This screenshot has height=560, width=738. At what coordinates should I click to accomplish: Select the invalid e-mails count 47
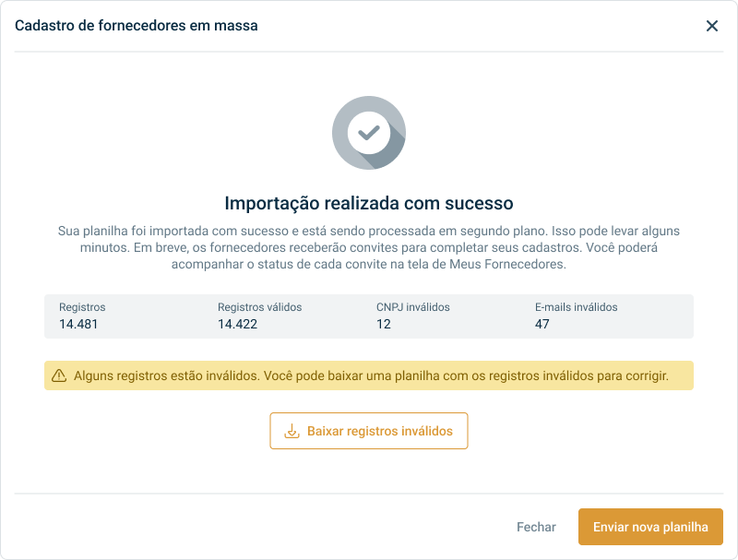click(542, 324)
